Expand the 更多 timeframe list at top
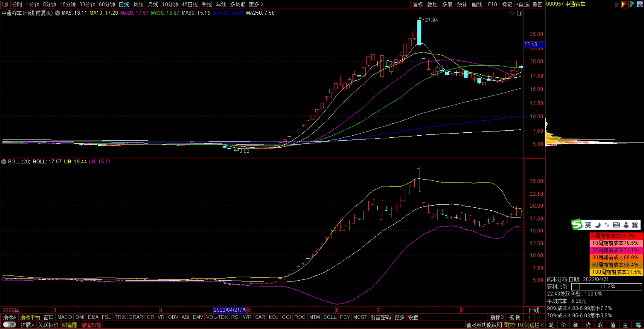This screenshot has width=644, height=329. click(x=256, y=4)
